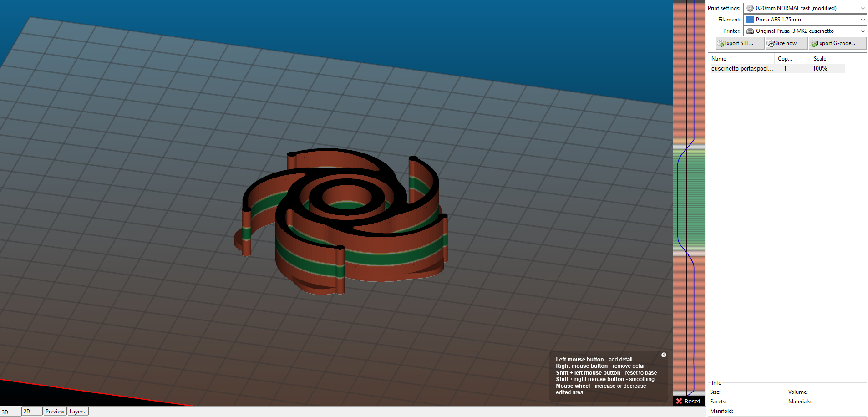This screenshot has height=417, width=868.
Task: Click the printer icon in Printer field
Action: click(x=750, y=31)
